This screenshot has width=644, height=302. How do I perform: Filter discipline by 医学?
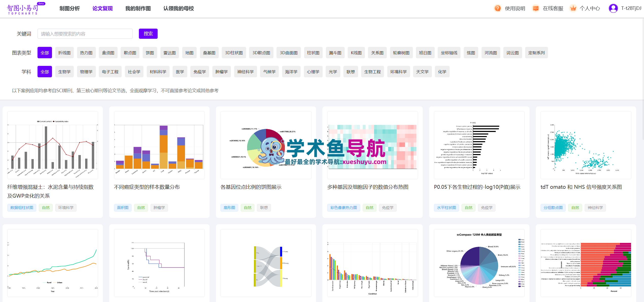pyautogui.click(x=180, y=72)
